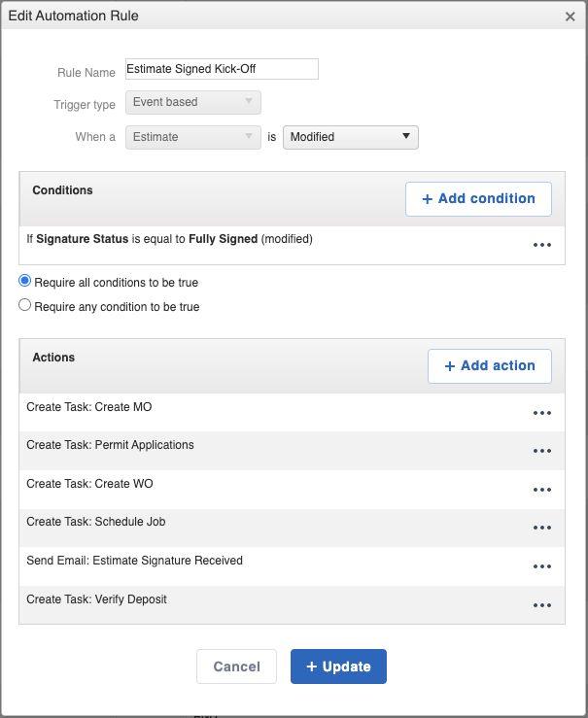Open options menu for Signature Status condition
588x718 pixels.
pos(542,245)
